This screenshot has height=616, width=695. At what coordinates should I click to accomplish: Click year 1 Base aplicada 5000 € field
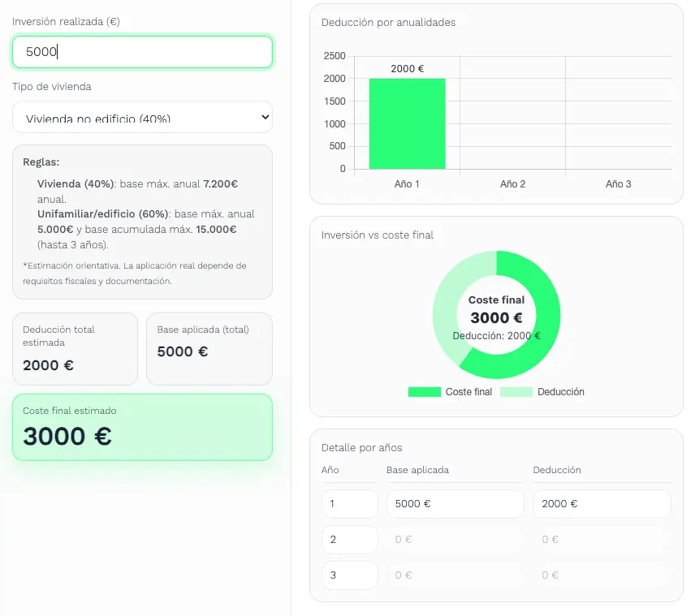pyautogui.click(x=455, y=504)
